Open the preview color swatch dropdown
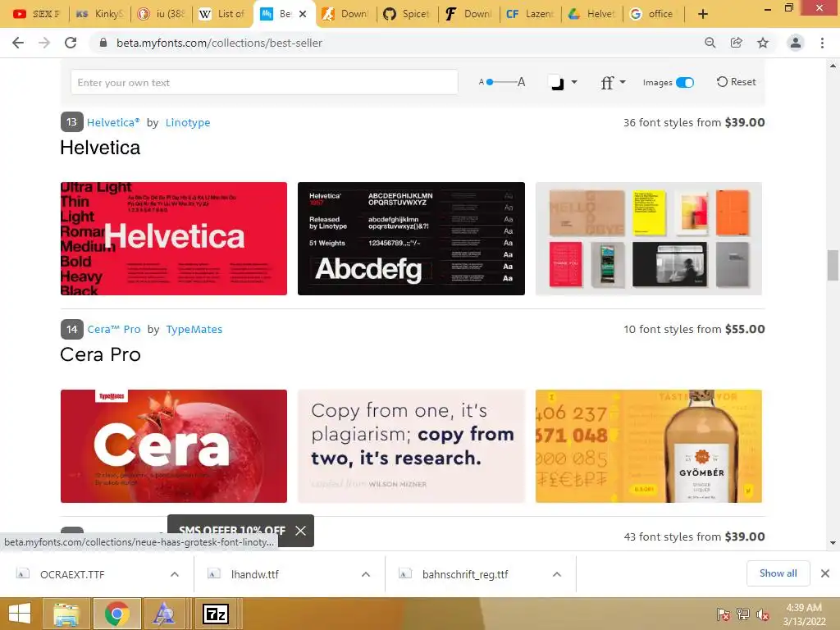Viewport: 840px width, 630px height. point(563,83)
